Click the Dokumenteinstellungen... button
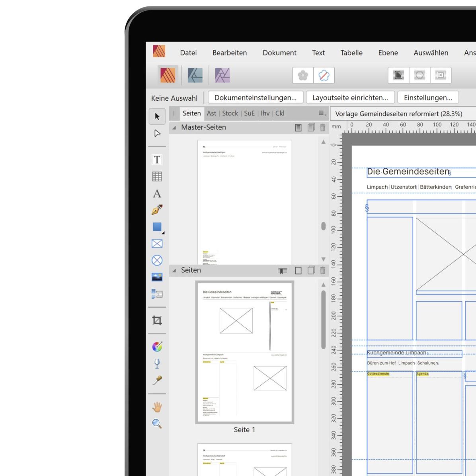This screenshot has width=476, height=476. (x=255, y=98)
